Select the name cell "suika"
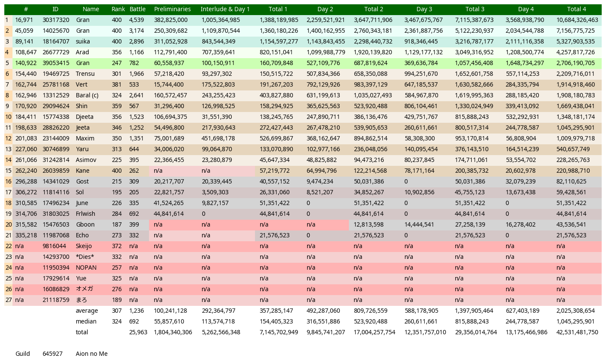 coord(83,41)
